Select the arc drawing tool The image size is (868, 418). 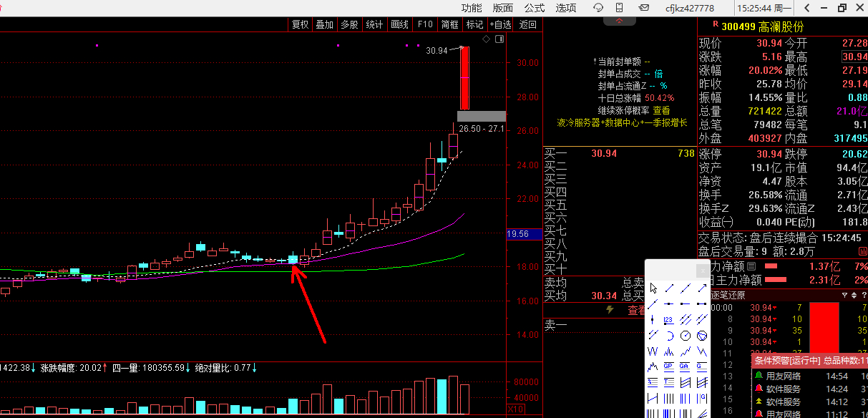[x=669, y=335]
